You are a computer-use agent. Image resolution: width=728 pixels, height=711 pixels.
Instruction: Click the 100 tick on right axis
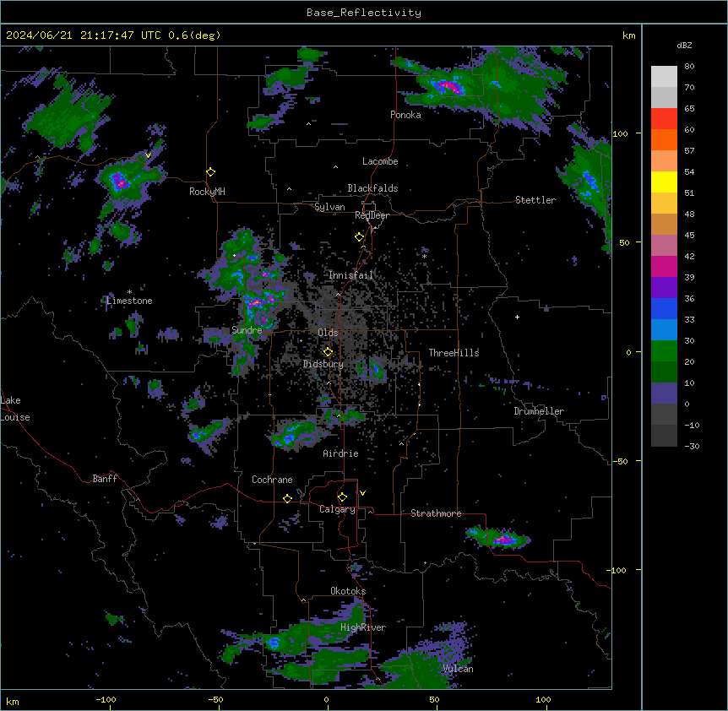[620, 133]
